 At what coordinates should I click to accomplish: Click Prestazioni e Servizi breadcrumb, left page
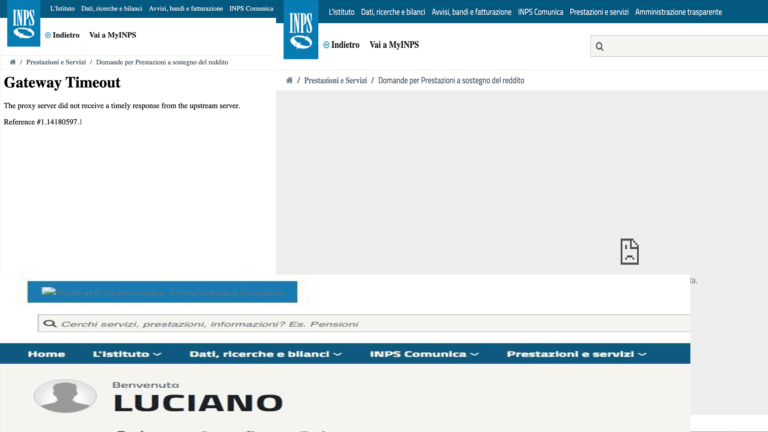point(56,62)
